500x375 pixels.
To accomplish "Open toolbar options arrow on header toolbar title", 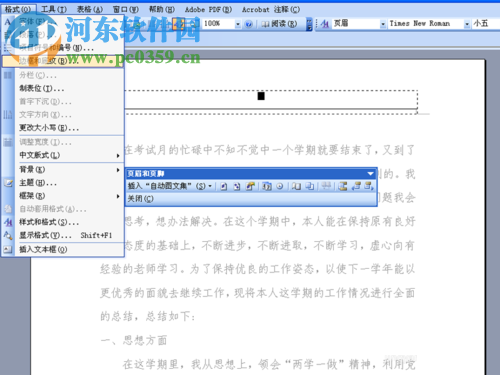I will 370,174.
